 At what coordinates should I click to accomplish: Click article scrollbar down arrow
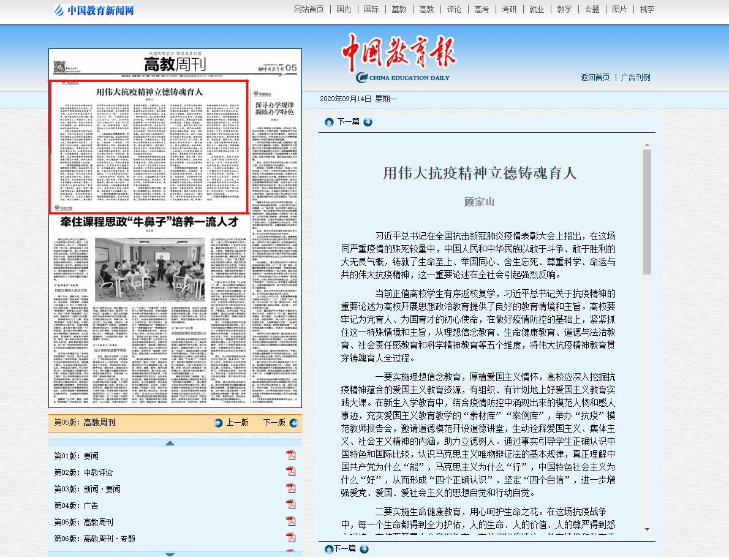point(647,529)
